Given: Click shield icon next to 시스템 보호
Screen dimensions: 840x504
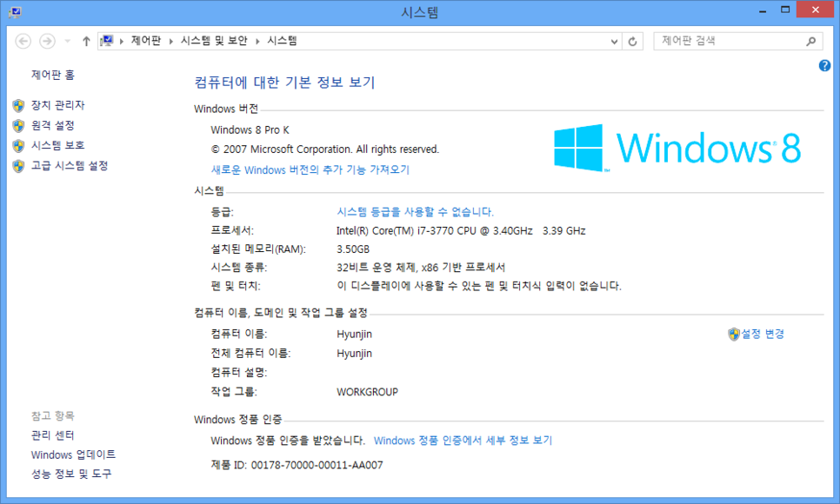Looking at the screenshot, I should click(x=19, y=146).
